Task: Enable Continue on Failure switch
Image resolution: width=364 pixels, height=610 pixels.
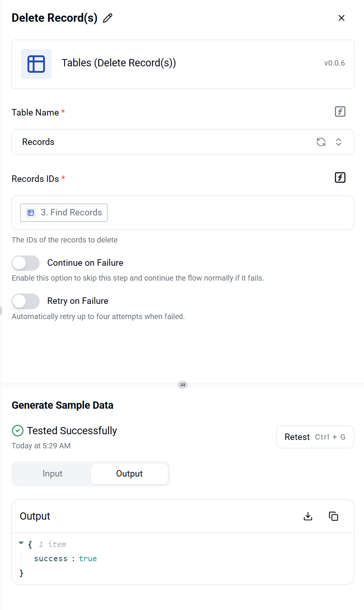Action: click(26, 263)
